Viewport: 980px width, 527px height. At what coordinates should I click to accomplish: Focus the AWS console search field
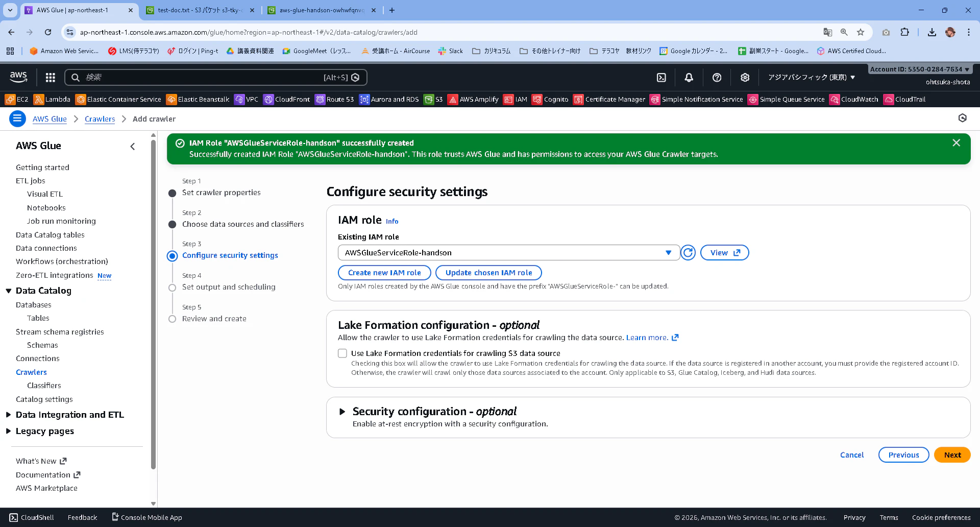click(x=215, y=78)
